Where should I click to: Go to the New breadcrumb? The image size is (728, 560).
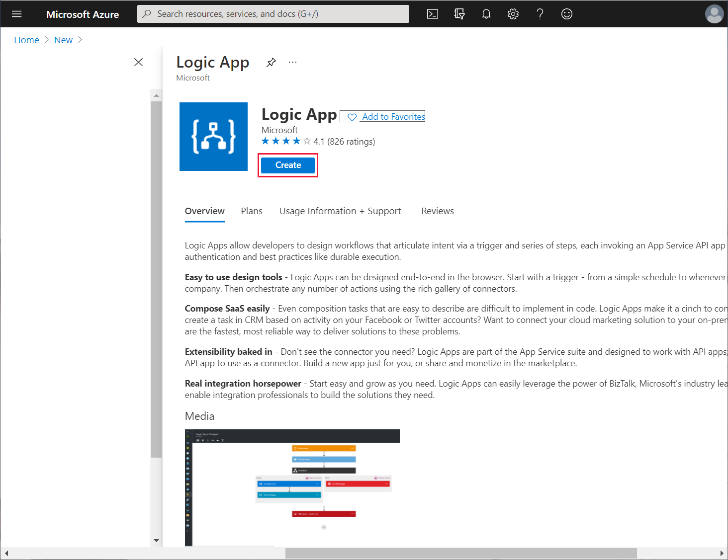[63, 40]
